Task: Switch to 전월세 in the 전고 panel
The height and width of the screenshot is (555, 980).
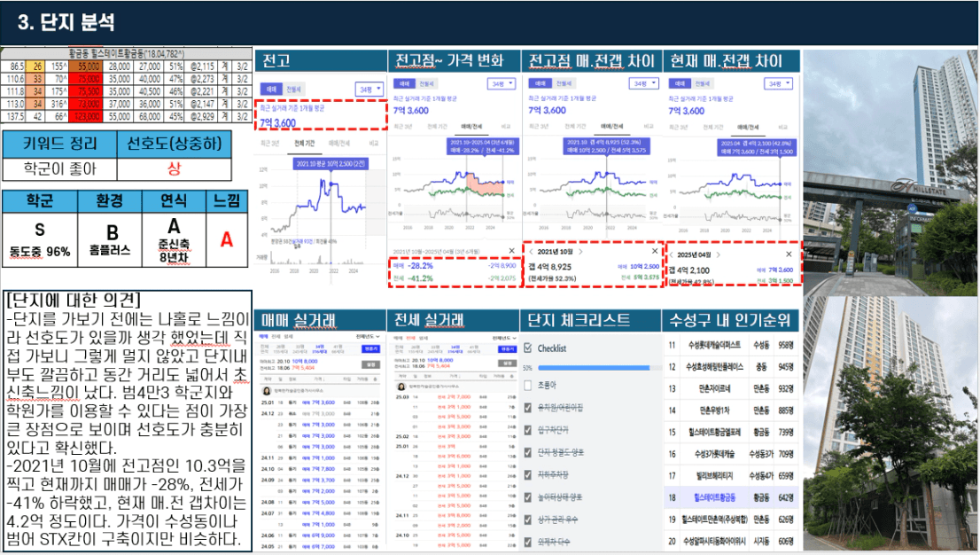Action: point(294,90)
